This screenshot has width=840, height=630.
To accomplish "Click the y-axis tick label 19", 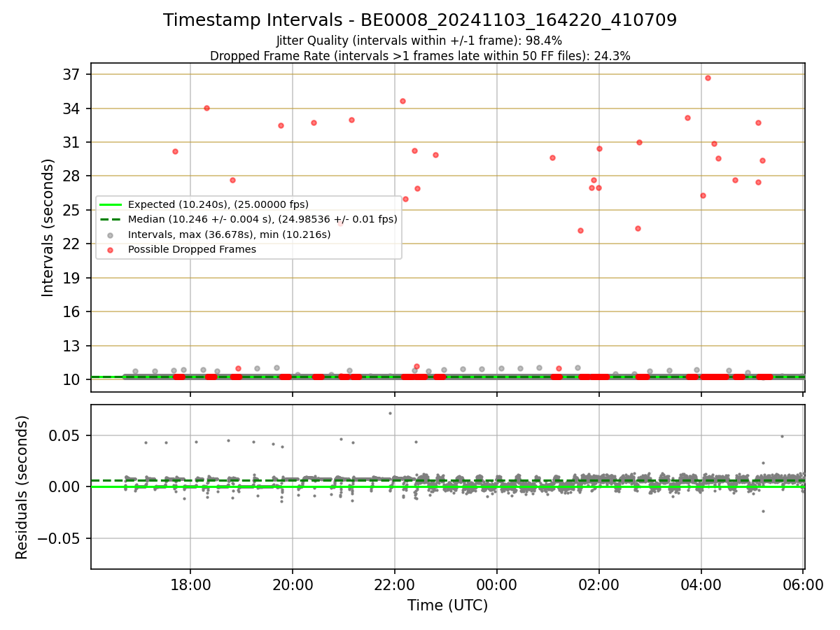I will (x=73, y=278).
